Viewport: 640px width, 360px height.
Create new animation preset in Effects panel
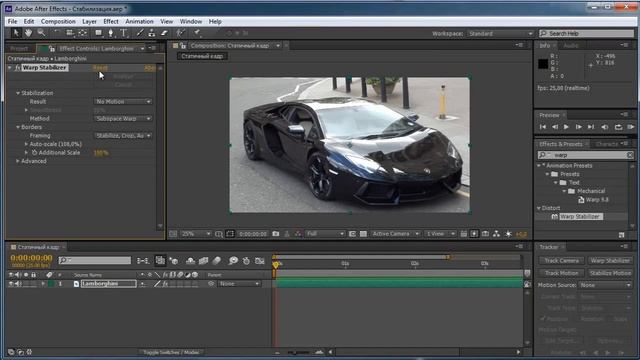621,235
